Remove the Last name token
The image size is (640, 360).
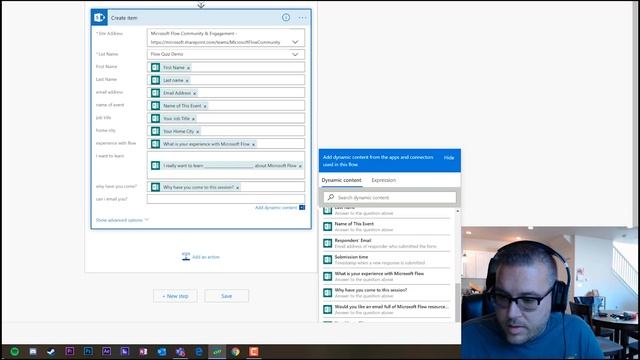(x=187, y=80)
